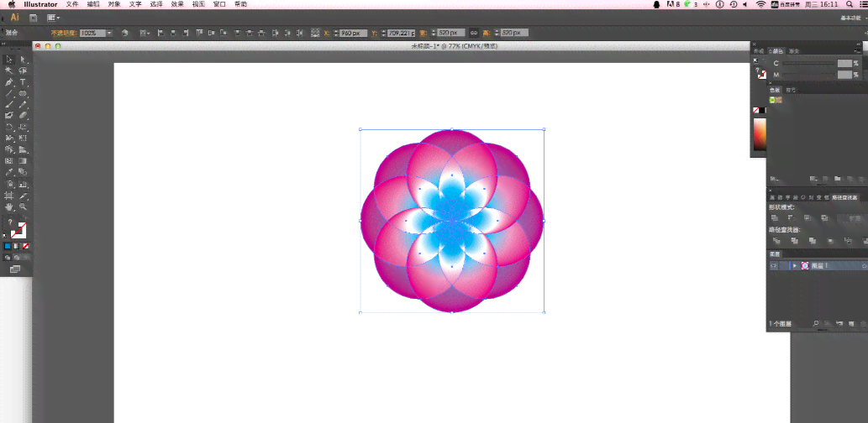Image resolution: width=868 pixels, height=423 pixels.
Task: Click the Vertical Align Top icon
Action: 200,34
